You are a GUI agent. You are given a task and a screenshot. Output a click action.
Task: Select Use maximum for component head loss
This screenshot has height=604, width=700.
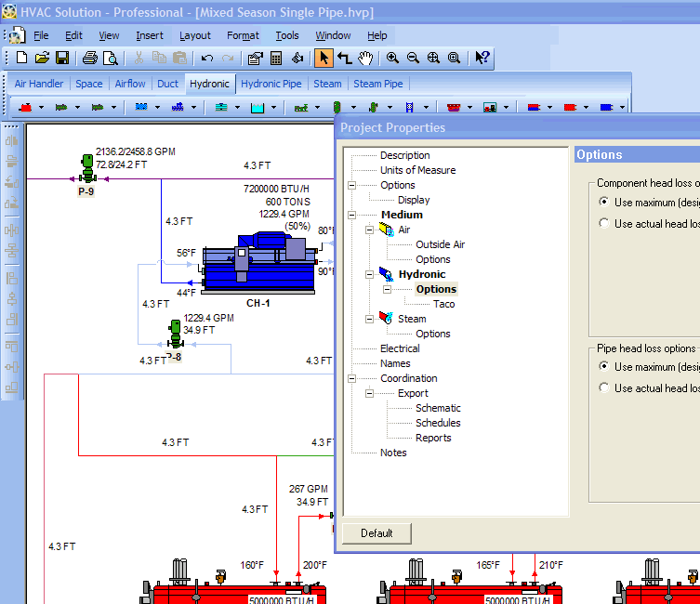[x=604, y=202]
